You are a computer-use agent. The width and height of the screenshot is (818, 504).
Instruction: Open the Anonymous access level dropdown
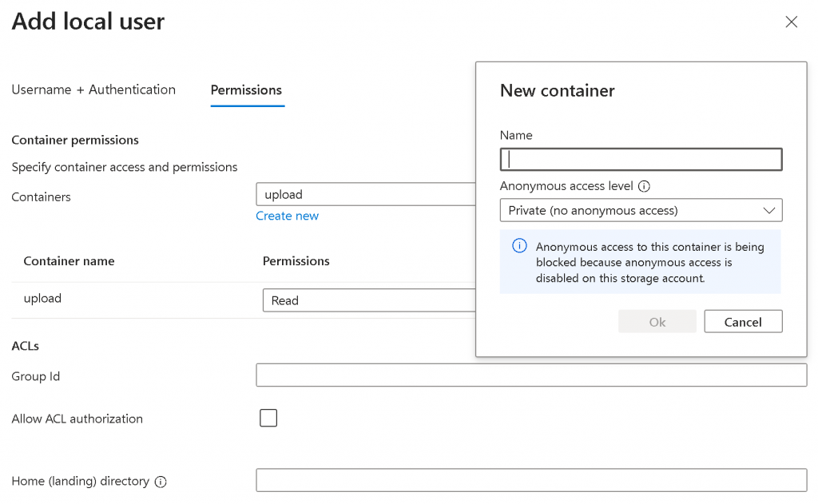click(641, 210)
